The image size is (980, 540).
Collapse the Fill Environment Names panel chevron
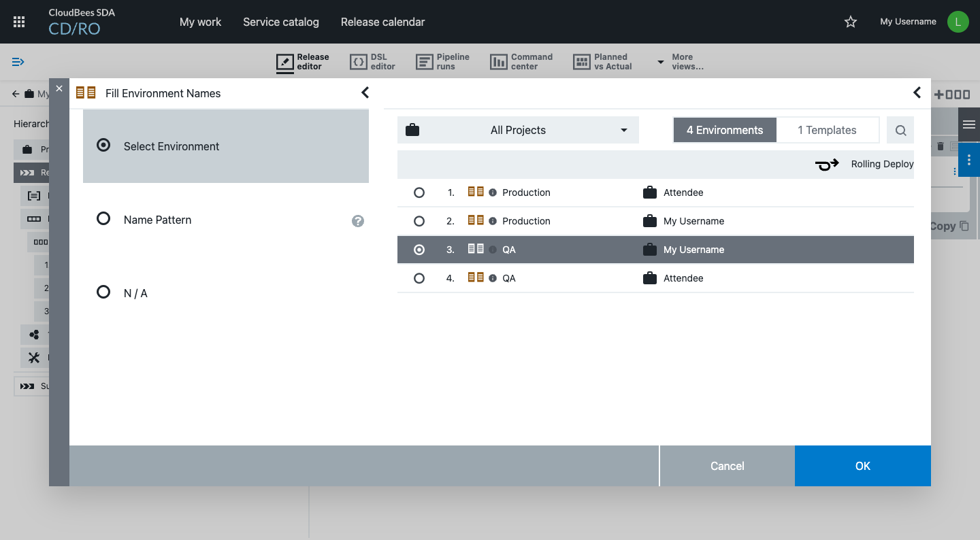[x=365, y=93]
